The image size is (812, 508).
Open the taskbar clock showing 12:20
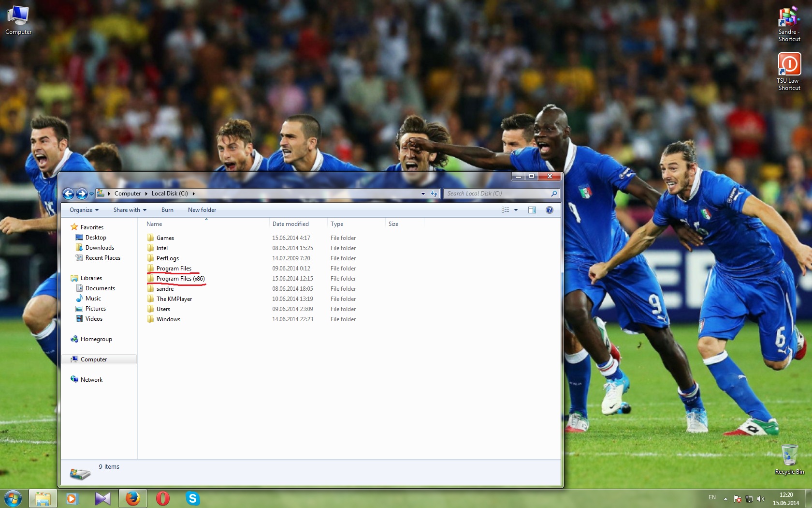pos(786,499)
